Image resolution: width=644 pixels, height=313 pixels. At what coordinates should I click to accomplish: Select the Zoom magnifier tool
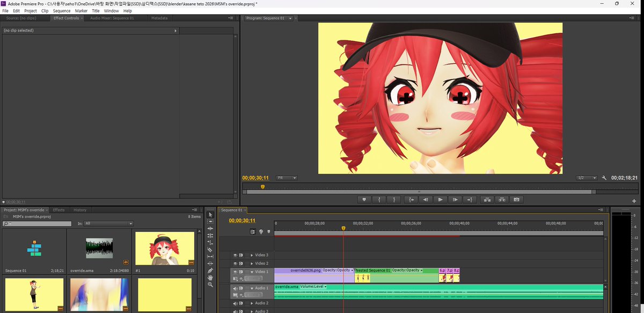pyautogui.click(x=210, y=285)
